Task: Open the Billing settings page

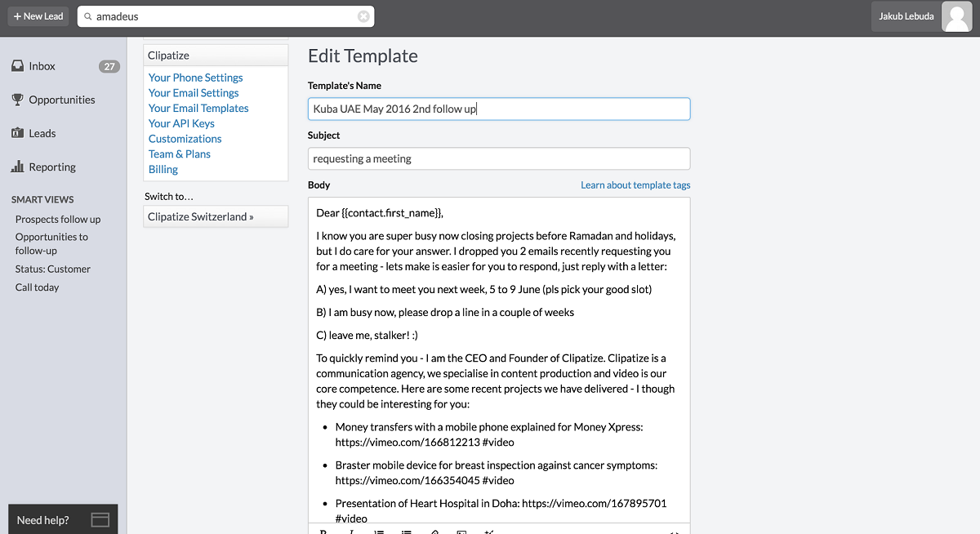Action: 163,169
